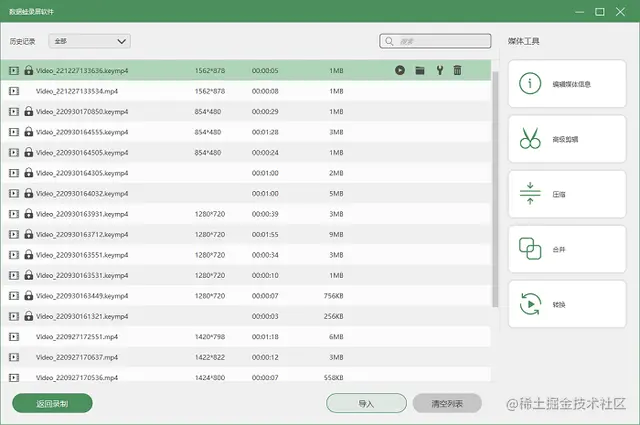Select the file name Video_220930164032.keymp4

click(82, 193)
